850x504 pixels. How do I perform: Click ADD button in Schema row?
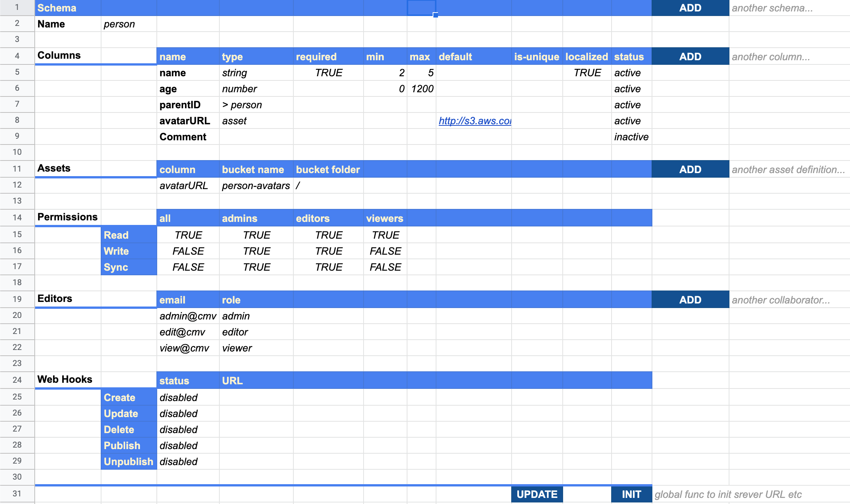(x=690, y=8)
